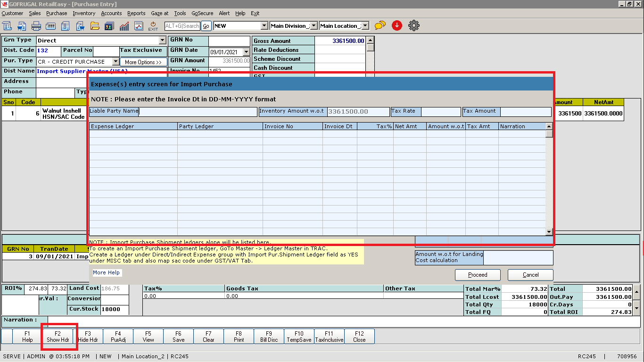Click the bar chart reports icon
The height and width of the screenshot is (362, 644).
click(124, 26)
